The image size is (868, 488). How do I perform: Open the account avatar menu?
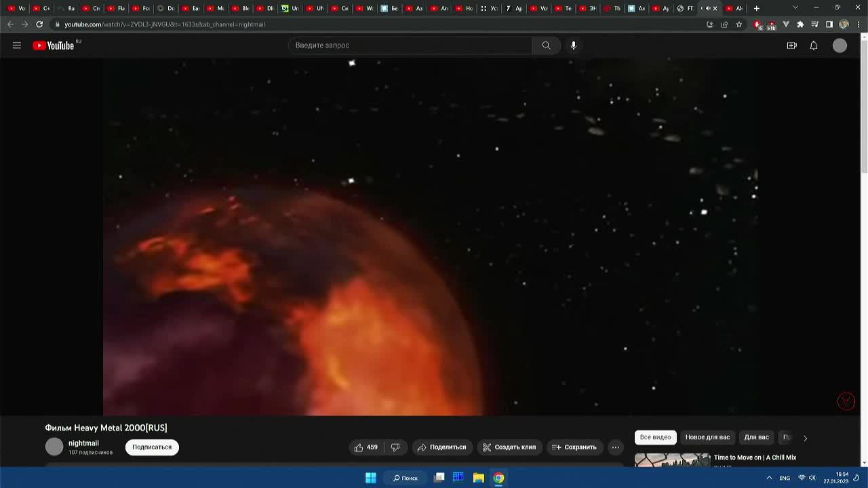click(840, 45)
